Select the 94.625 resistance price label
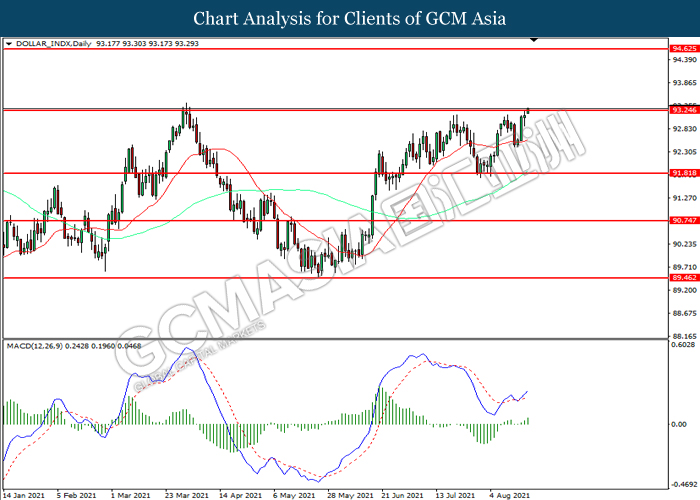Image resolution: width=700 pixels, height=500 pixels. pos(685,48)
